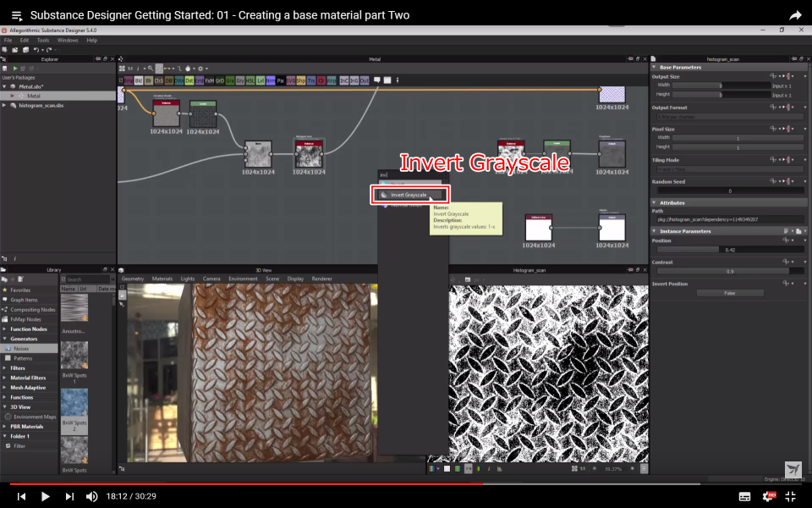The image size is (812, 508).
Task: Add a Gradient Map node
Action: tap(229, 80)
